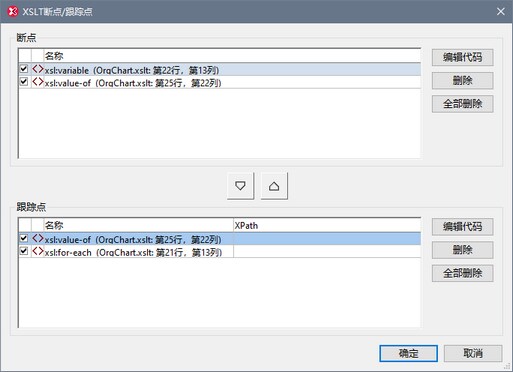The height and width of the screenshot is (372, 513).
Task: Click 全部删除 button in tracepoints section
Action: pyautogui.click(x=462, y=273)
